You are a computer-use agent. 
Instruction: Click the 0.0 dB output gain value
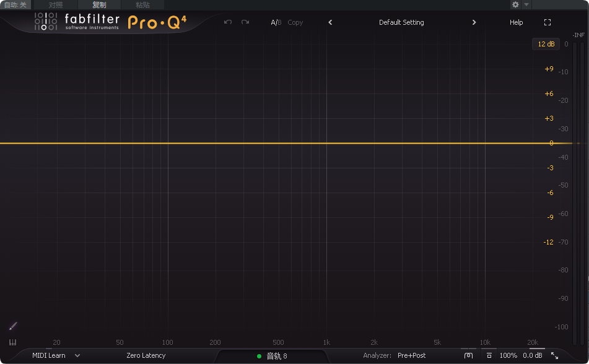(x=532, y=355)
